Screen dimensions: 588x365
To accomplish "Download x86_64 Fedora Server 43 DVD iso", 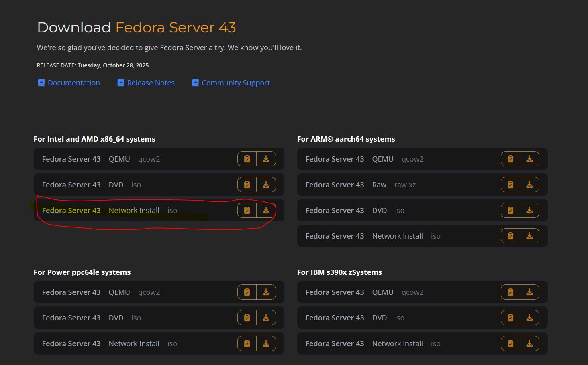I will [x=266, y=185].
